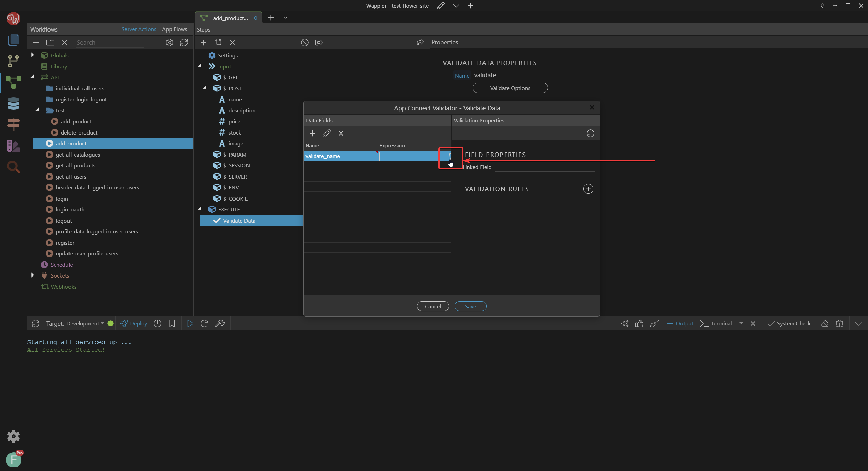
Task: Select get_all_products API action
Action: click(76, 165)
